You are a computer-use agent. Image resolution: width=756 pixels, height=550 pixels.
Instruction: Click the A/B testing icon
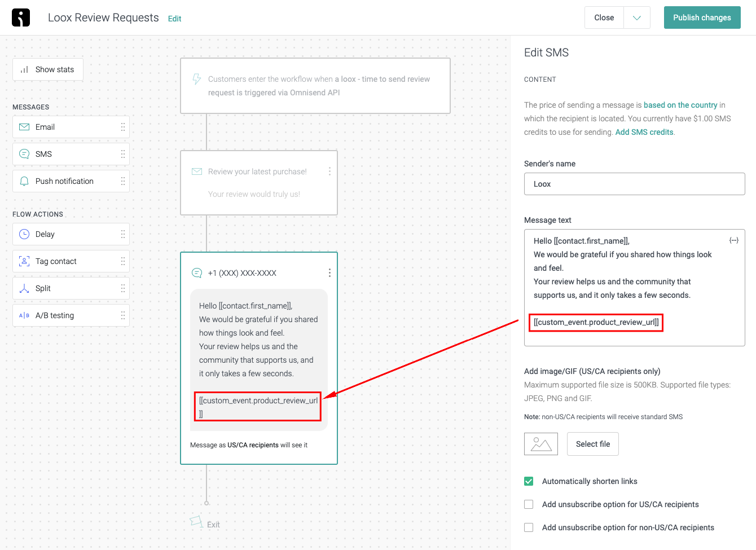[x=24, y=315]
